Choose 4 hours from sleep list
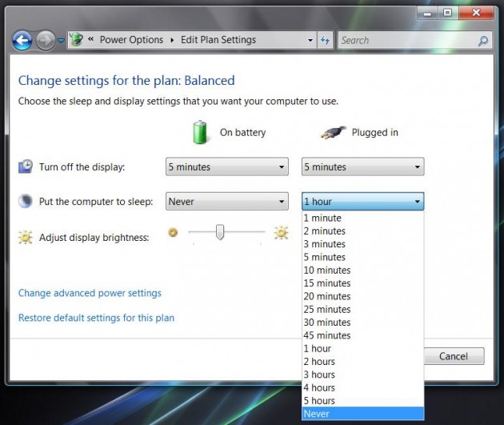This screenshot has height=425, width=504. 363,387
